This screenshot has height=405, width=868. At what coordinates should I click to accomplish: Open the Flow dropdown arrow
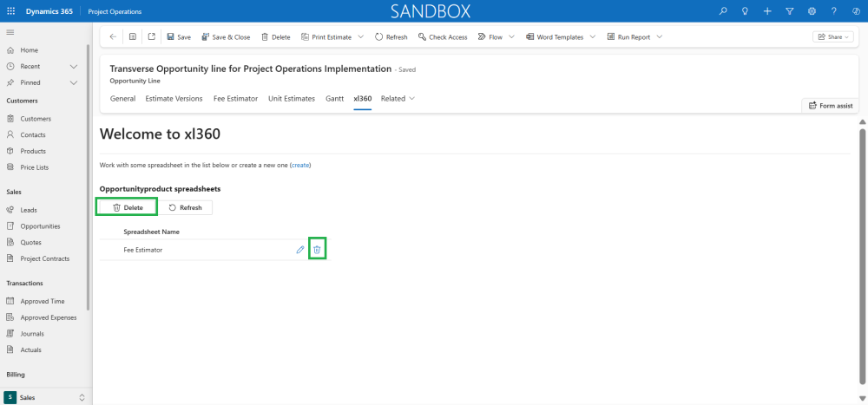click(x=511, y=37)
